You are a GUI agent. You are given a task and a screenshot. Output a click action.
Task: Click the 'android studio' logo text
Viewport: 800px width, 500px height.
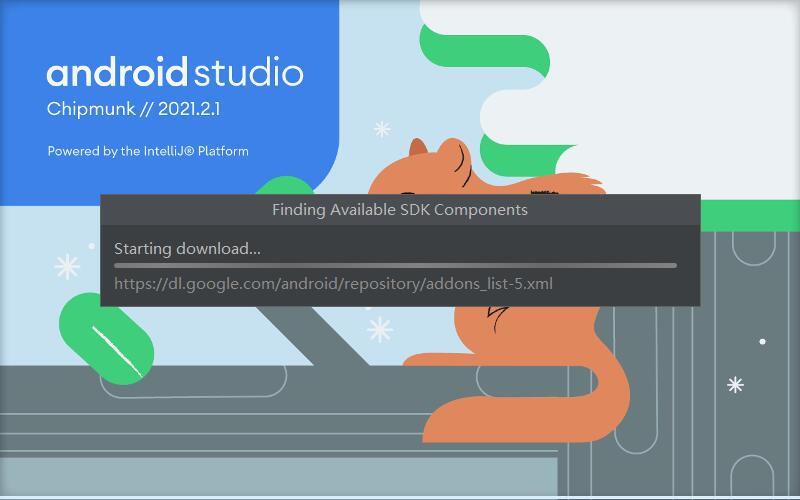pyautogui.click(x=175, y=72)
